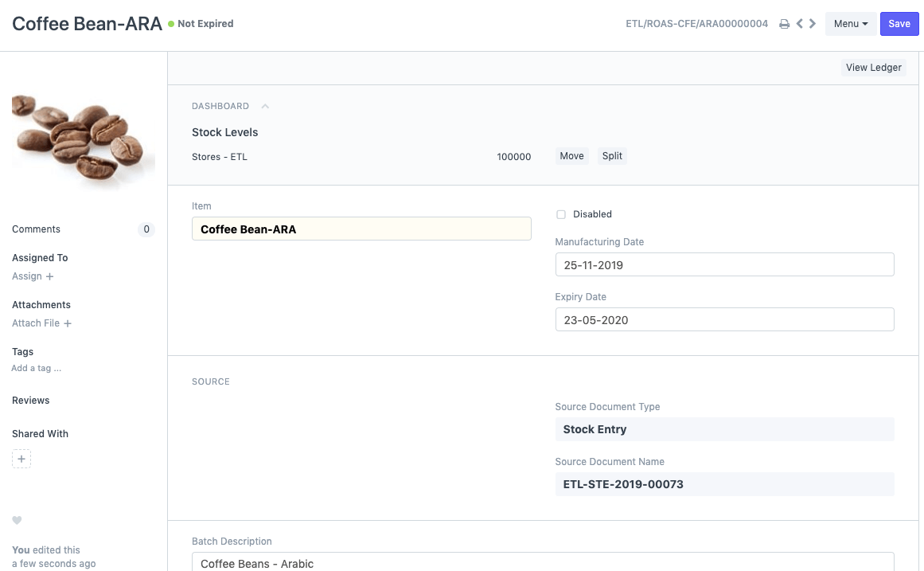The width and height of the screenshot is (924, 571).
Task: Click the Add a tag field
Action: coord(37,369)
